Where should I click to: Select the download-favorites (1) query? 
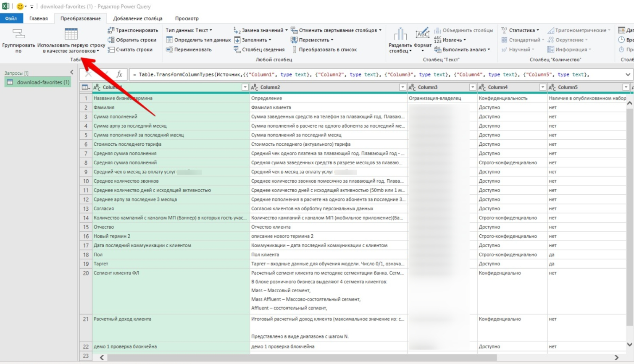[38, 82]
